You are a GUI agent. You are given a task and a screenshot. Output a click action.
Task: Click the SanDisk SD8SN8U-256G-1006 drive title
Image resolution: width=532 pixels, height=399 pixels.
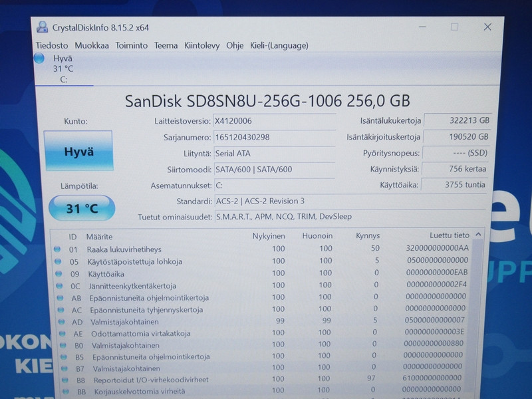point(268,101)
